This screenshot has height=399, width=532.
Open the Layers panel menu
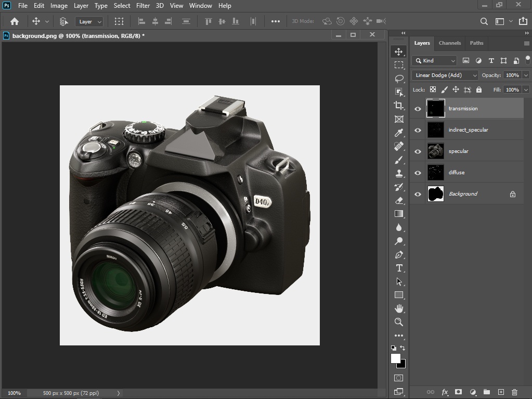tap(527, 43)
